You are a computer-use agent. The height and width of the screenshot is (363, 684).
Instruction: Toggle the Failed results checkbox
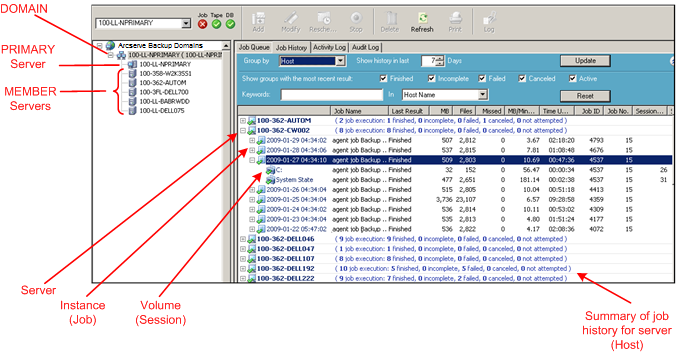[482, 79]
